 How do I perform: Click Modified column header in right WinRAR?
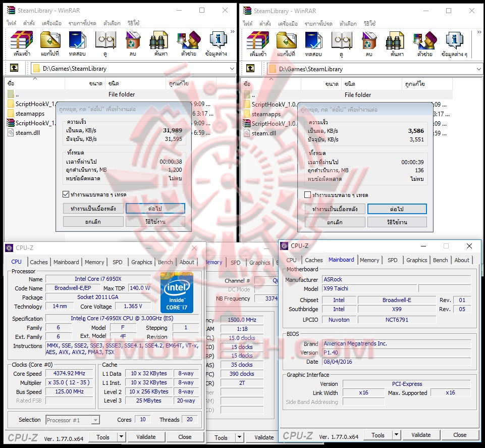427,84
